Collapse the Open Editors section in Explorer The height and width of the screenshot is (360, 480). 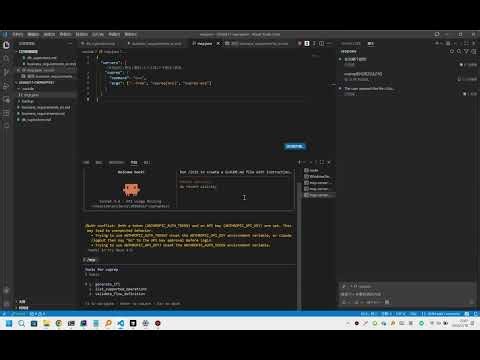point(28,52)
